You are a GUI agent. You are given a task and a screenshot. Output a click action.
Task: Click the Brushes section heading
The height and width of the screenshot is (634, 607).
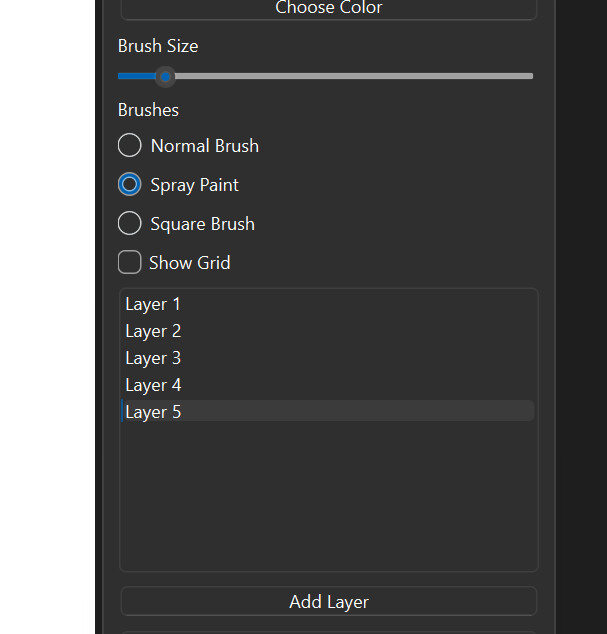pyautogui.click(x=148, y=110)
